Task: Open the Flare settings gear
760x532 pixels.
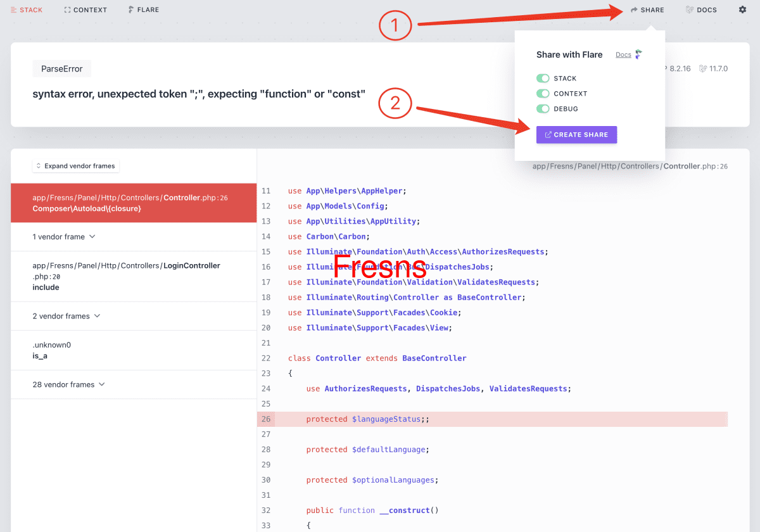Action: point(742,9)
